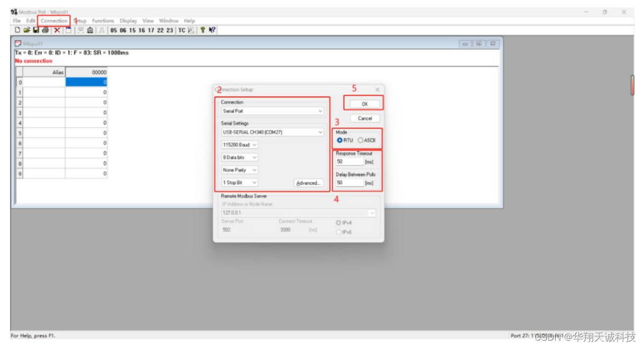Open the Window menu

tap(169, 21)
